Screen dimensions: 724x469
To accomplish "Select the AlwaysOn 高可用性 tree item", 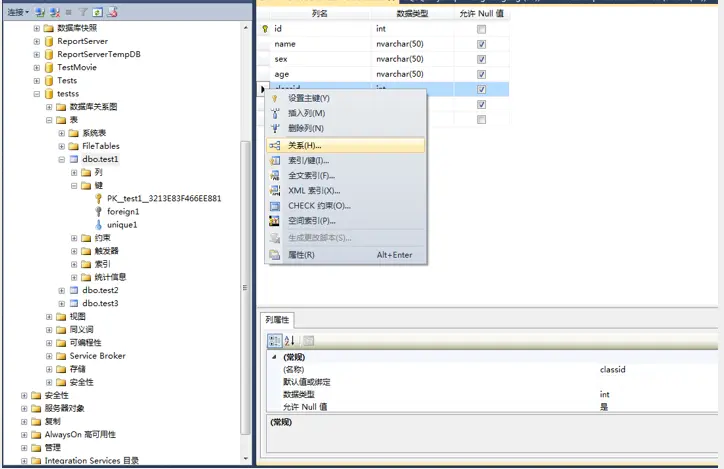I will pos(80,435).
